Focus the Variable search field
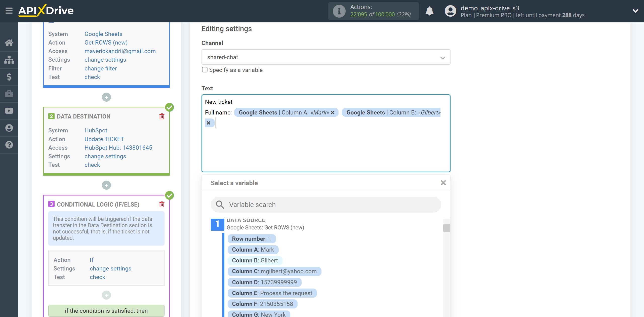The image size is (644, 317). [326, 205]
